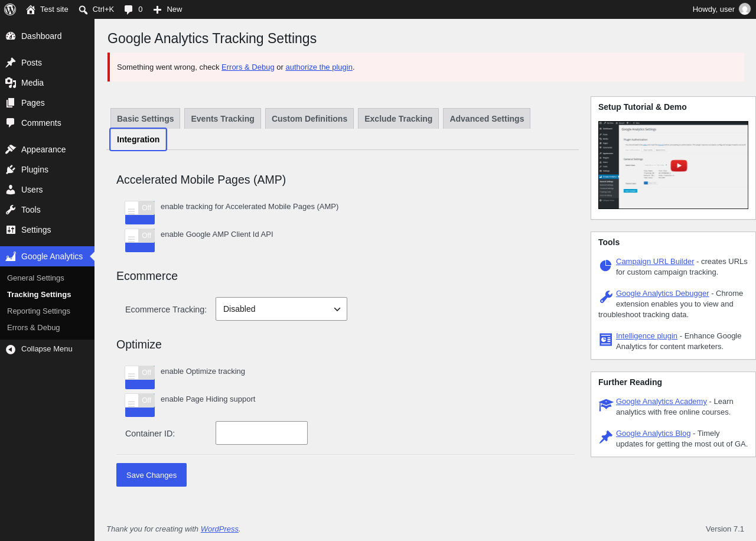
Task: Open the search magnifier icon
Action: click(83, 9)
